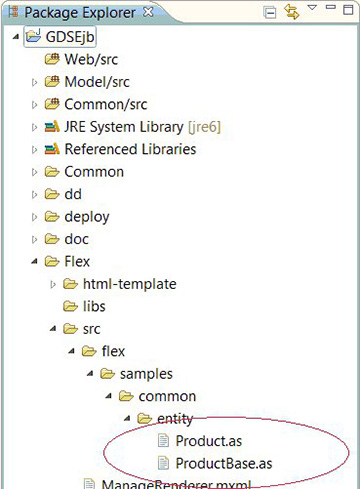
Task: Click the lowercase flex folder icon
Action: (89, 351)
